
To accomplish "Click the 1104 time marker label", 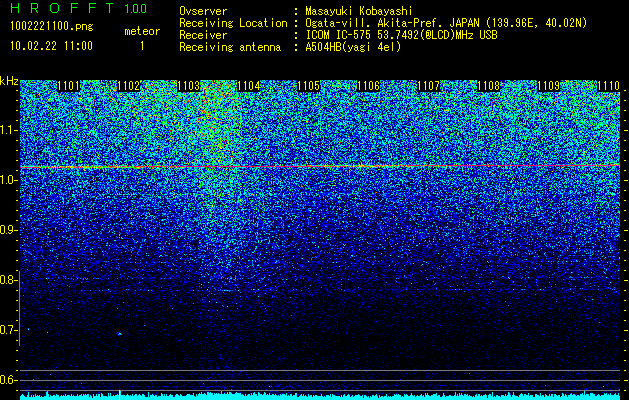I will (249, 86).
